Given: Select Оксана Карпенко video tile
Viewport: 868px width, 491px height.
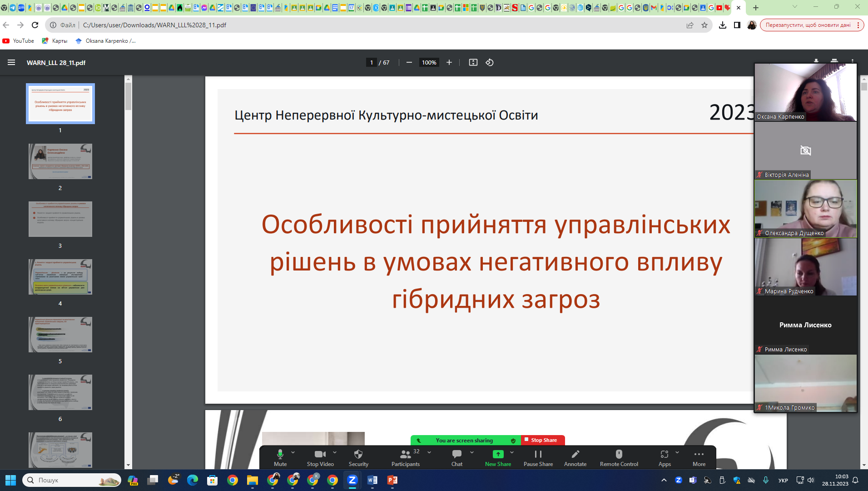Looking at the screenshot, I should [x=805, y=93].
